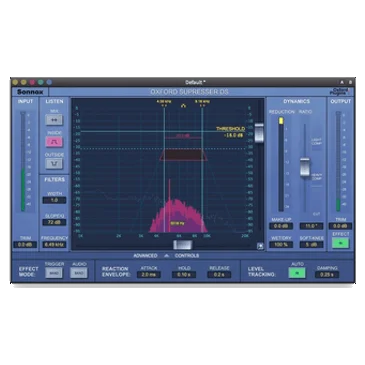Click the small graph settings icon in the display corner
Screen dimensions: 365x365
click(x=260, y=246)
